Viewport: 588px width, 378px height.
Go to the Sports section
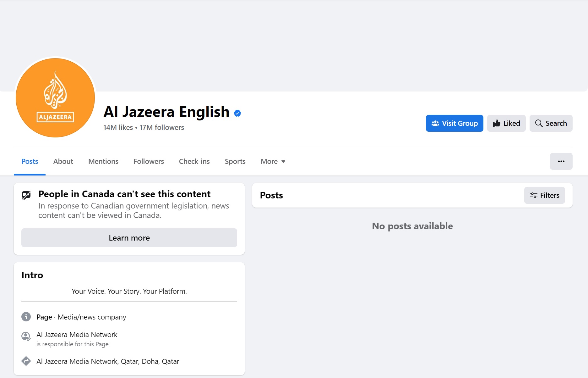(x=235, y=161)
